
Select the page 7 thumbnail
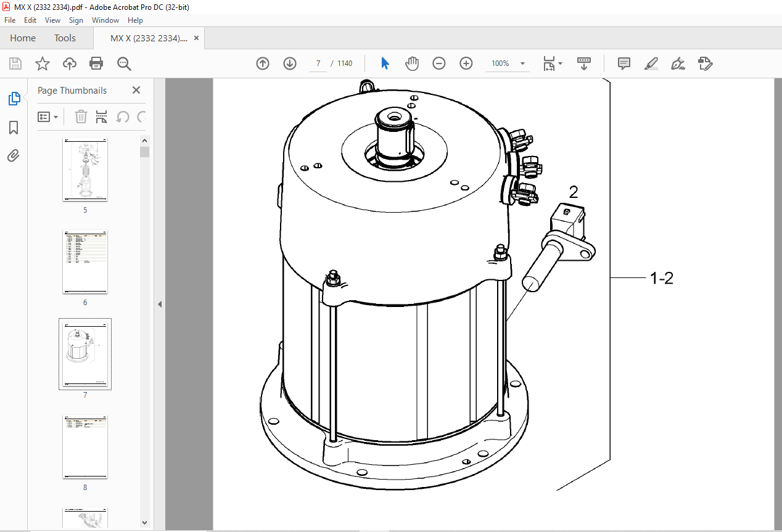(85, 354)
